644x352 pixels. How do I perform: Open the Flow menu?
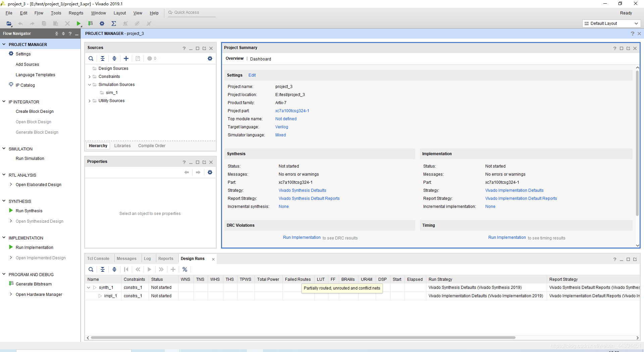[x=39, y=13]
